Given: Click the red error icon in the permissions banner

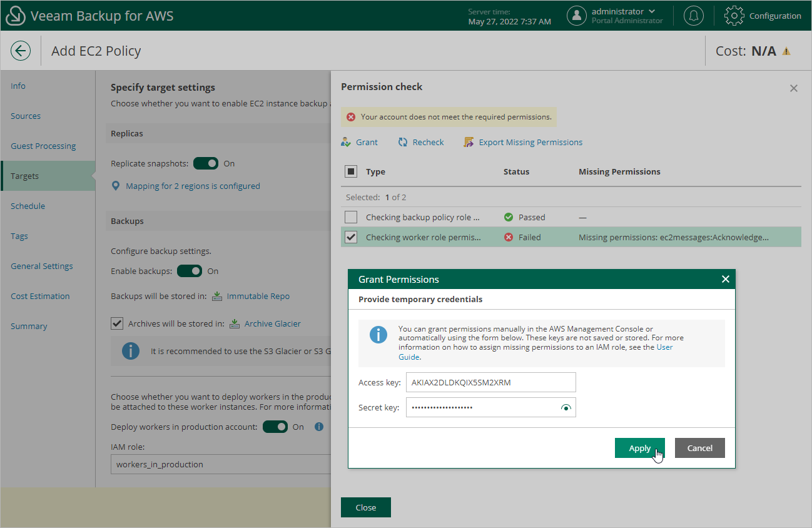Looking at the screenshot, I should pos(351,117).
